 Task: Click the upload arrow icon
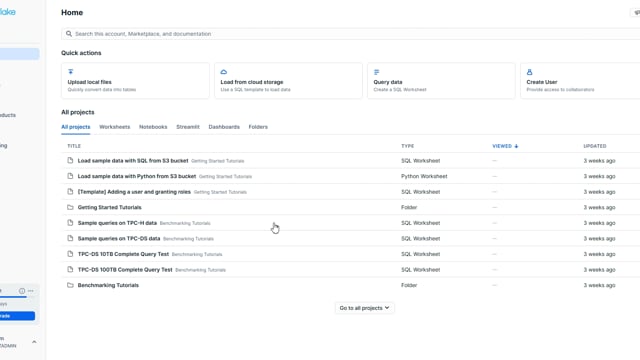pyautogui.click(x=71, y=72)
